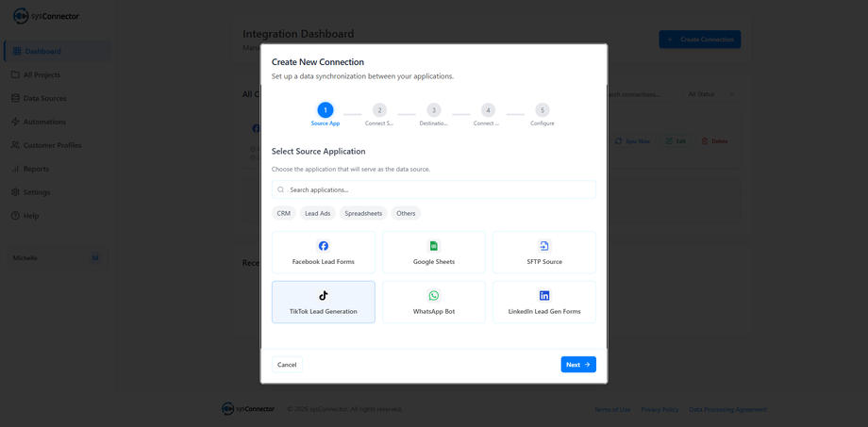Click the search magnifier icon in applications field
The width and height of the screenshot is (868, 427).
[x=281, y=189]
